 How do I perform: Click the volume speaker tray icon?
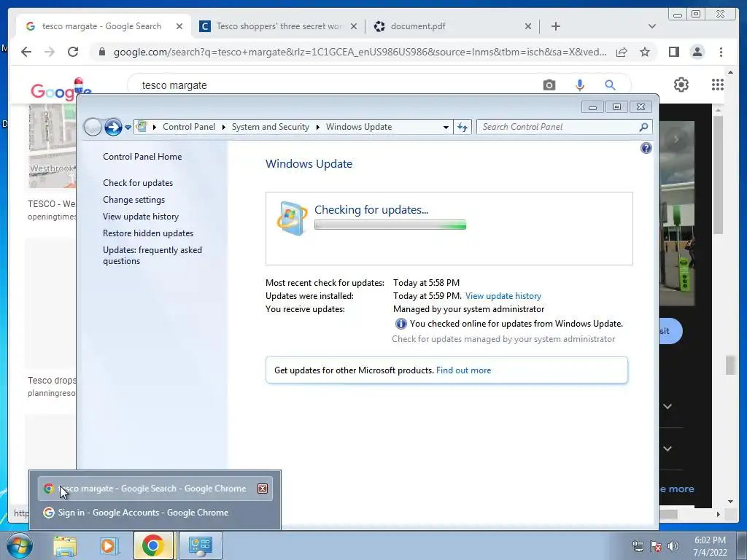tap(673, 546)
